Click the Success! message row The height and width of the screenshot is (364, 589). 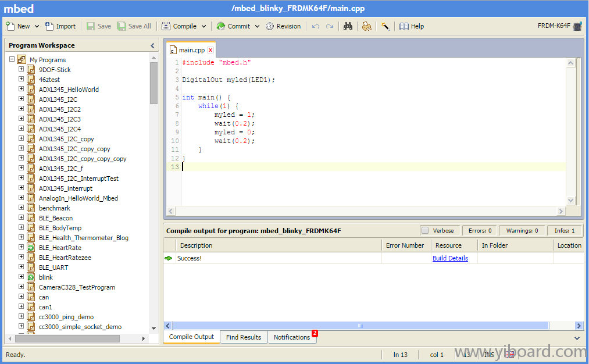click(373, 258)
